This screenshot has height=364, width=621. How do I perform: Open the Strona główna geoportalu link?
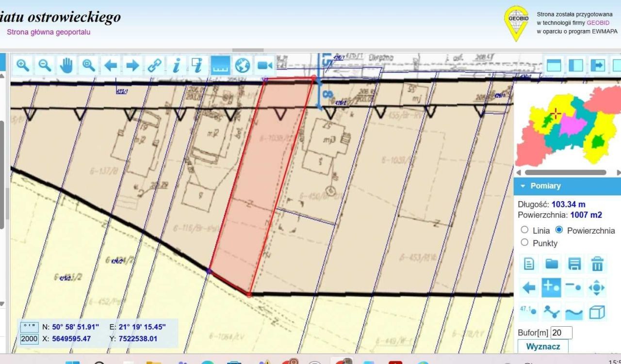49,32
